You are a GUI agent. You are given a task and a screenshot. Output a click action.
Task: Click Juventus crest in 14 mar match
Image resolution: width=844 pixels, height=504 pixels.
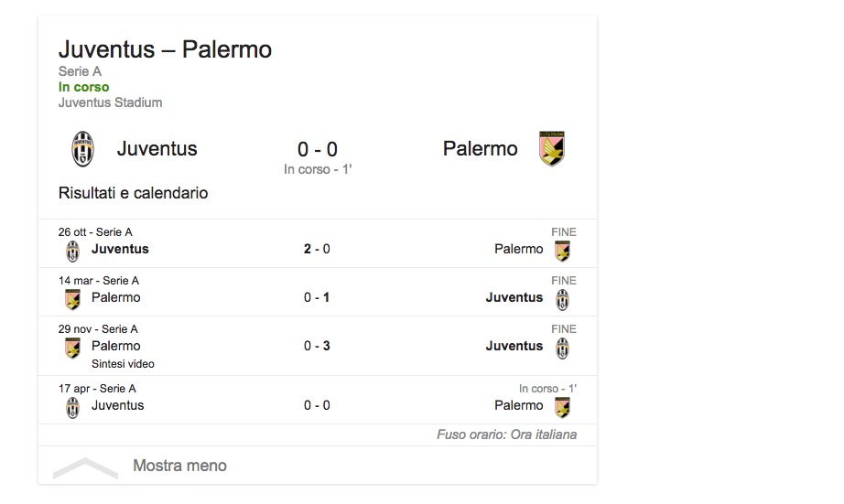coord(562,299)
